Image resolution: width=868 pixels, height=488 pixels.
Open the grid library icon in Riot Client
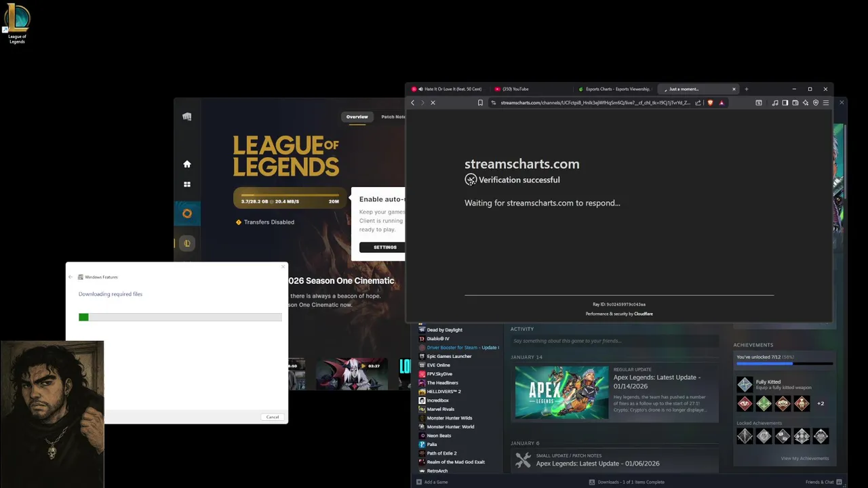coord(187,184)
